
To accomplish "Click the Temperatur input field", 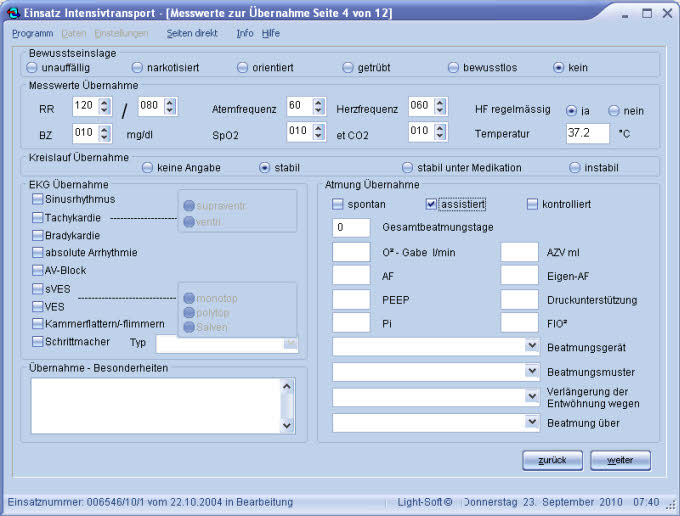I will click(x=588, y=133).
